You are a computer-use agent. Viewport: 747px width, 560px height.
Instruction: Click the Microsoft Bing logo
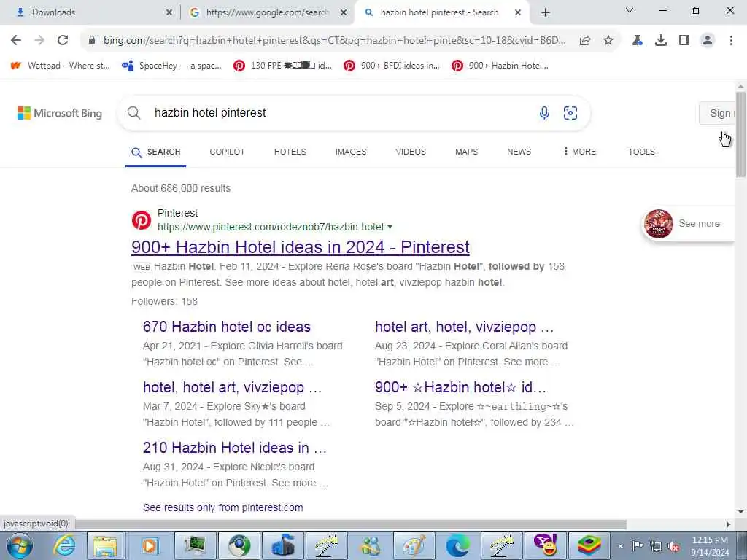60,113
